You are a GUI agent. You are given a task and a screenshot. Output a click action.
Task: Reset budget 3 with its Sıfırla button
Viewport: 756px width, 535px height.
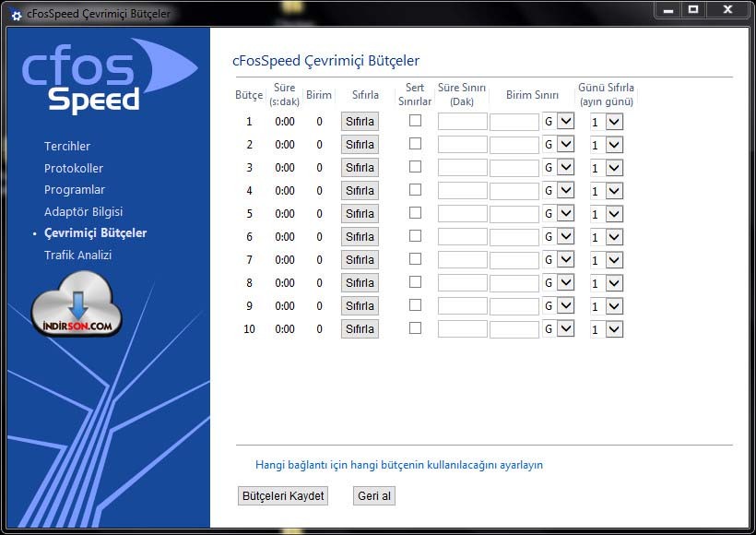pos(360,168)
